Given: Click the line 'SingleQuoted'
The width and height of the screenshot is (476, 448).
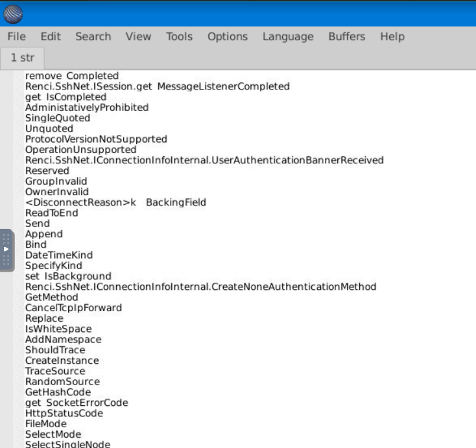Looking at the screenshot, I should tap(58, 118).
